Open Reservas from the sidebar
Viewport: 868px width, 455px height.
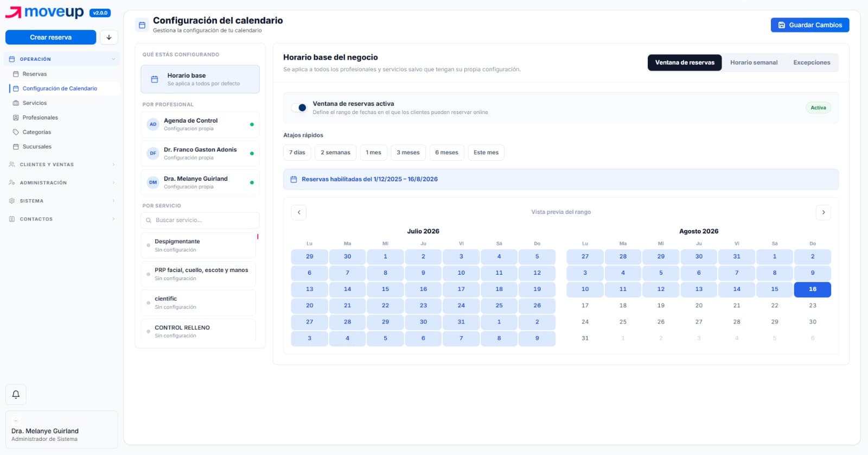click(x=35, y=74)
